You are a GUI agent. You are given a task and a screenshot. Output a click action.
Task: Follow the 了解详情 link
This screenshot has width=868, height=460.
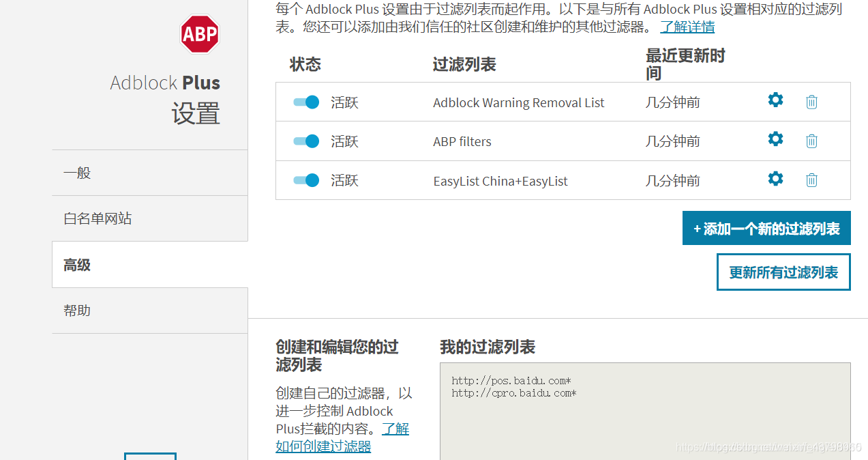tap(687, 27)
